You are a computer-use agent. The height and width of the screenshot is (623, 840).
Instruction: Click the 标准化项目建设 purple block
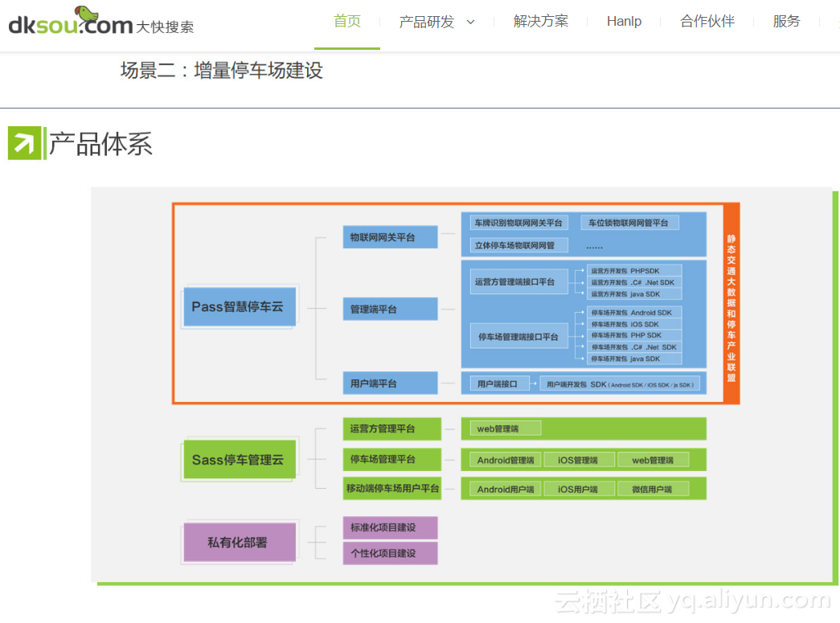[x=390, y=527]
